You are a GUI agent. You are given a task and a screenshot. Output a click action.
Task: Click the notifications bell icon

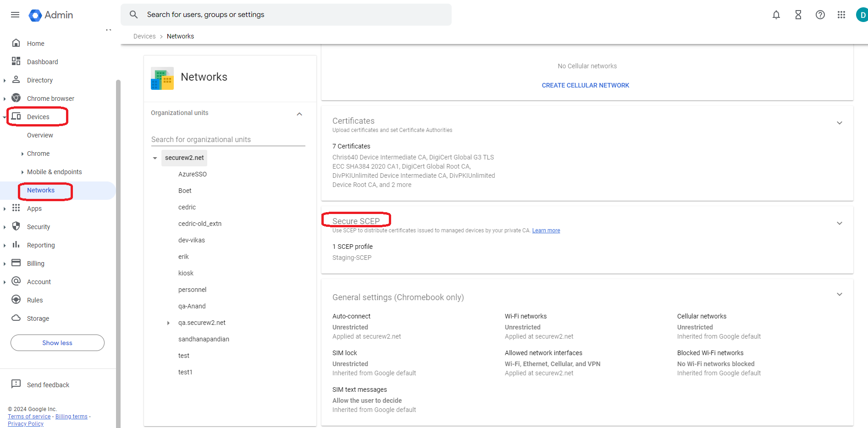coord(776,15)
